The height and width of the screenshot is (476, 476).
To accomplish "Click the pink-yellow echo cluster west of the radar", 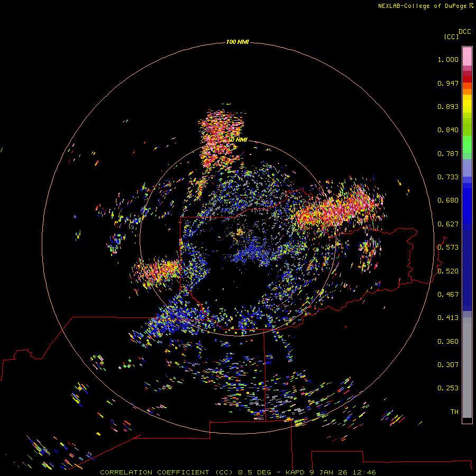I will point(158,272).
